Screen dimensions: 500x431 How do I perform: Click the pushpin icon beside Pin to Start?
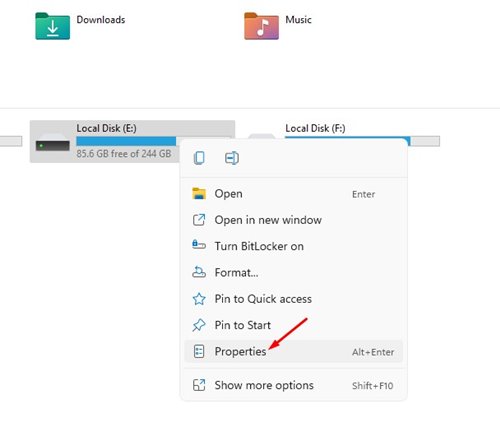(x=199, y=325)
